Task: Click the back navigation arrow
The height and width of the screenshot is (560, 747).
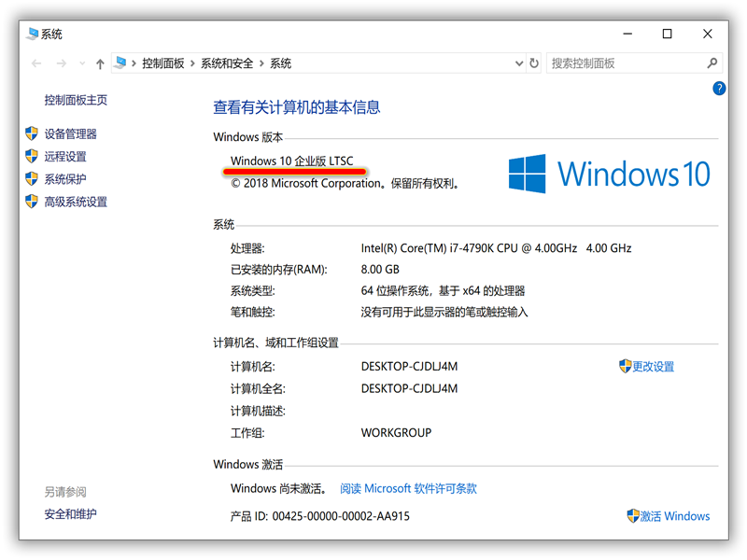Action: (36, 63)
